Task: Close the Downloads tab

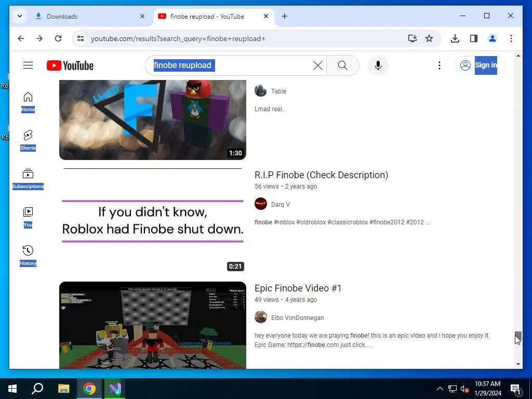Action: pyautogui.click(x=142, y=16)
